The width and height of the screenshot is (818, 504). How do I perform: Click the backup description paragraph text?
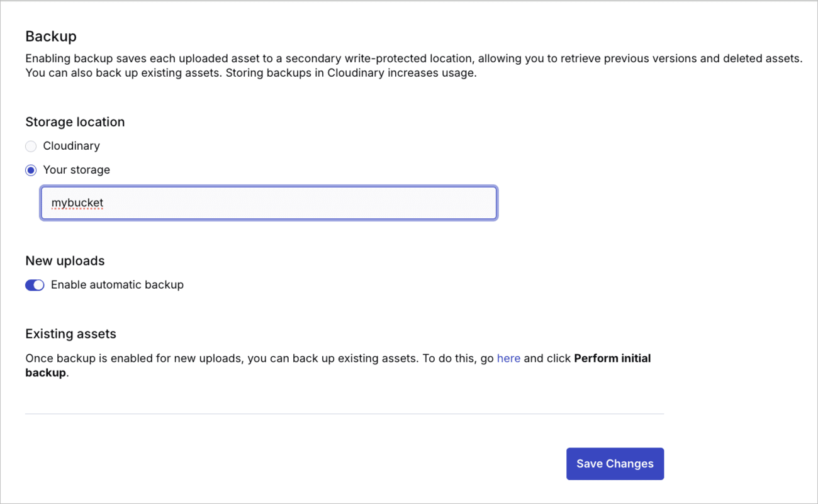378,65
